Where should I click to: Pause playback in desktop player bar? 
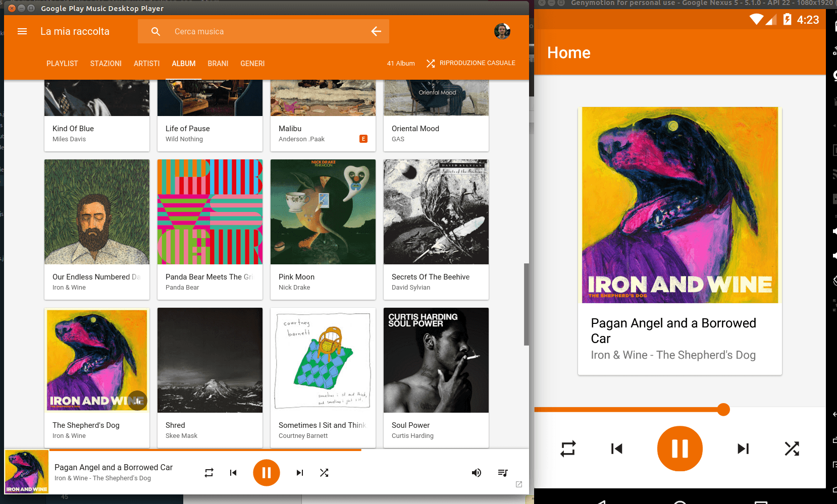267,473
